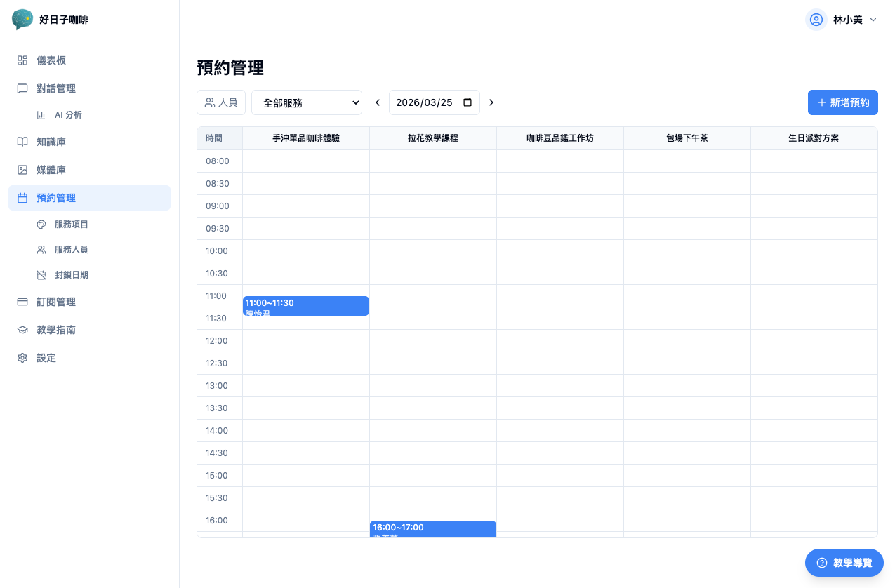Open the 張美慧 16:00 booking block
Viewport: 895px width, 588px height.
[x=432, y=529]
